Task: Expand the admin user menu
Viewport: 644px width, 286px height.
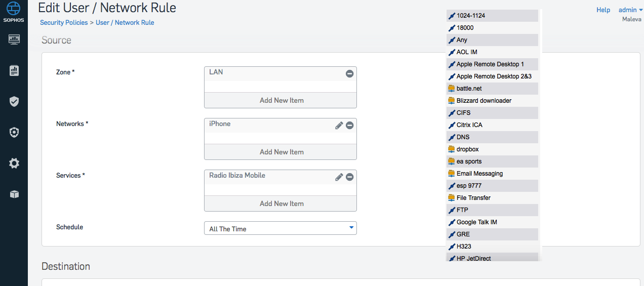Action: pyautogui.click(x=631, y=10)
